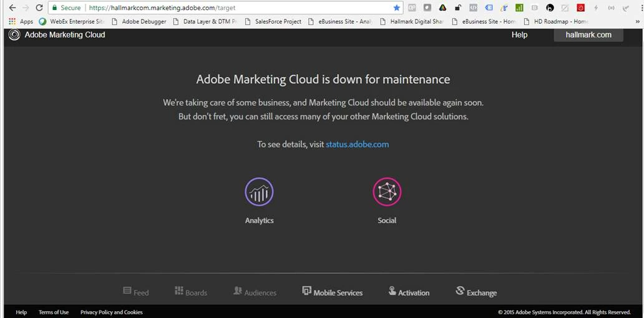Open eBusiness Site - Home bookmark
This screenshot has width=644, height=318.
pos(484,21)
